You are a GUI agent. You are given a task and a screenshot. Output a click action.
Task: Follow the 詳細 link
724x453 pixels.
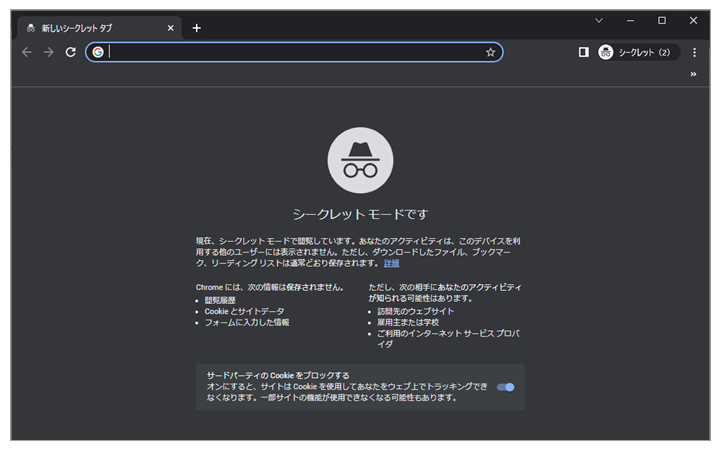pyautogui.click(x=391, y=263)
